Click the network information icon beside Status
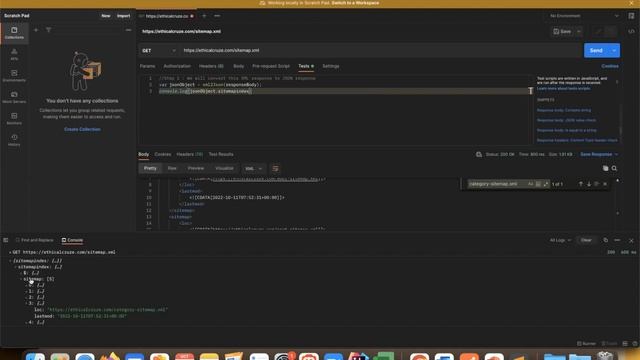640x360 pixels. (479, 154)
